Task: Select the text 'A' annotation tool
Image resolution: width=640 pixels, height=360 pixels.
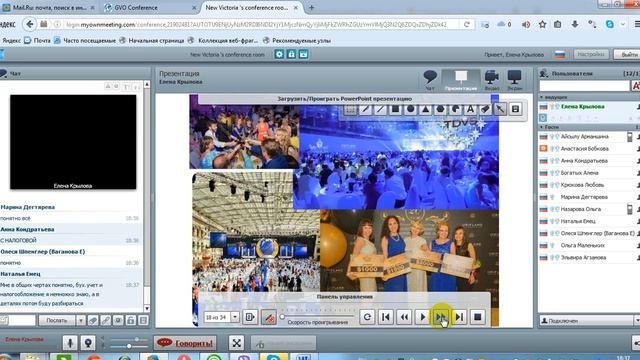Action: 470,109
